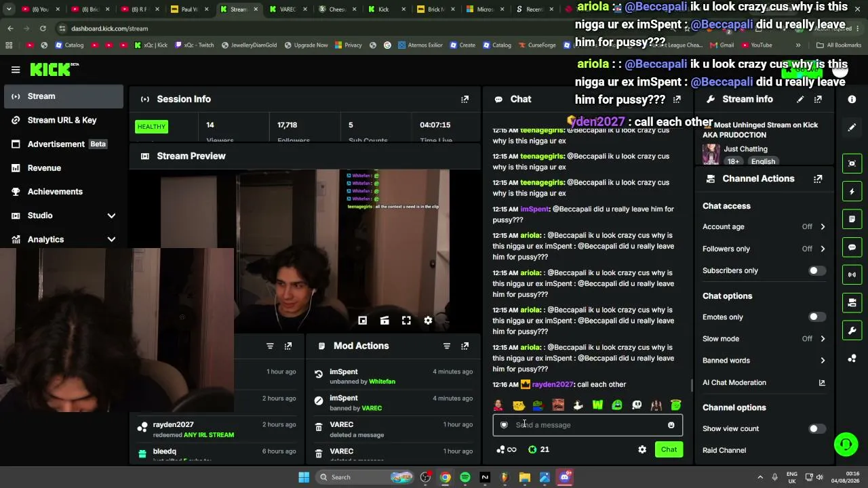Screen dimensions: 868x488
Task: Click Raid Channel option
Action: pos(724,451)
